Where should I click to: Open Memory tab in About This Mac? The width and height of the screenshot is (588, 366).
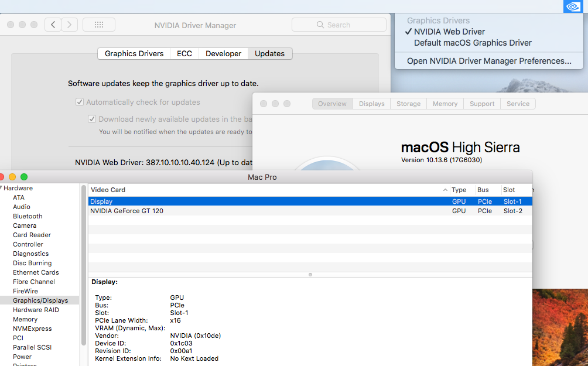tap(445, 104)
